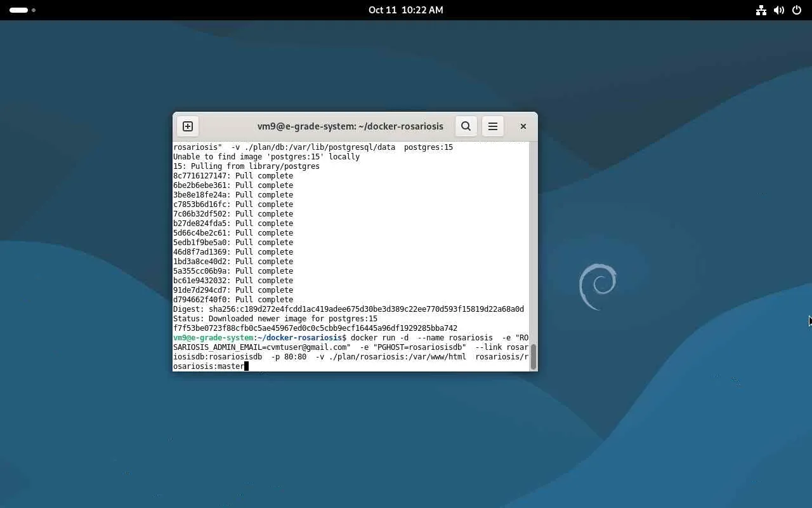This screenshot has width=812, height=508.
Task: Click the line '15: Pulling from library/postgres'
Action: click(246, 166)
